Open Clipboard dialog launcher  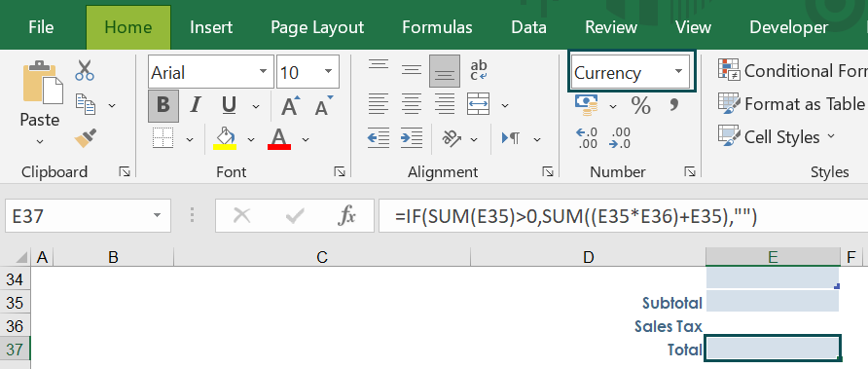pos(125,172)
